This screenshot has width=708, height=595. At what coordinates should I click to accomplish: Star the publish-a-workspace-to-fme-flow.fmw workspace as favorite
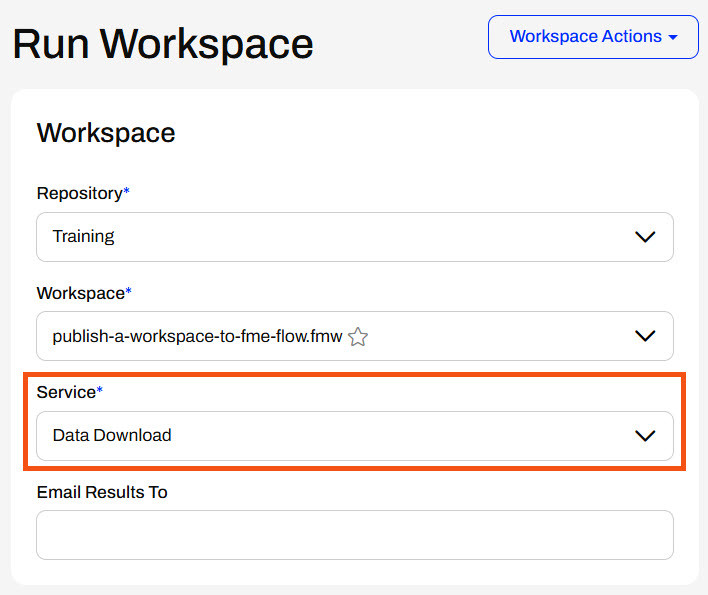[358, 337]
